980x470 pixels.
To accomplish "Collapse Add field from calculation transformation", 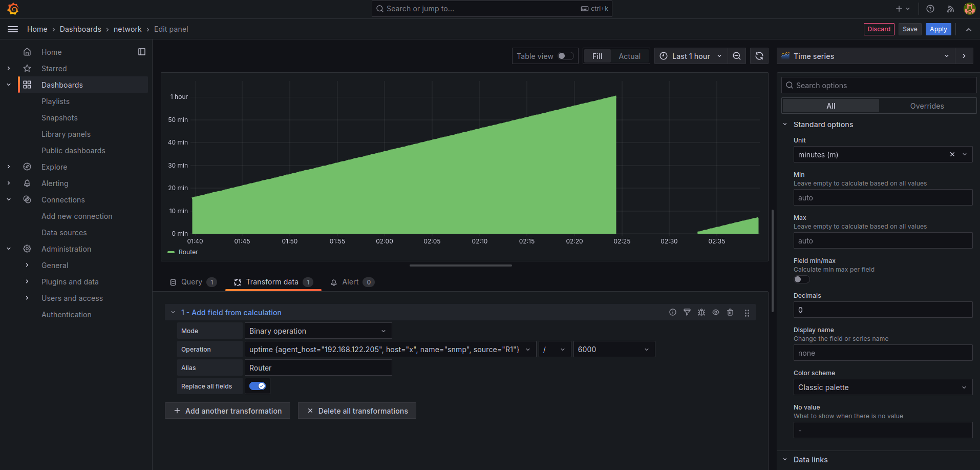I will pyautogui.click(x=173, y=312).
